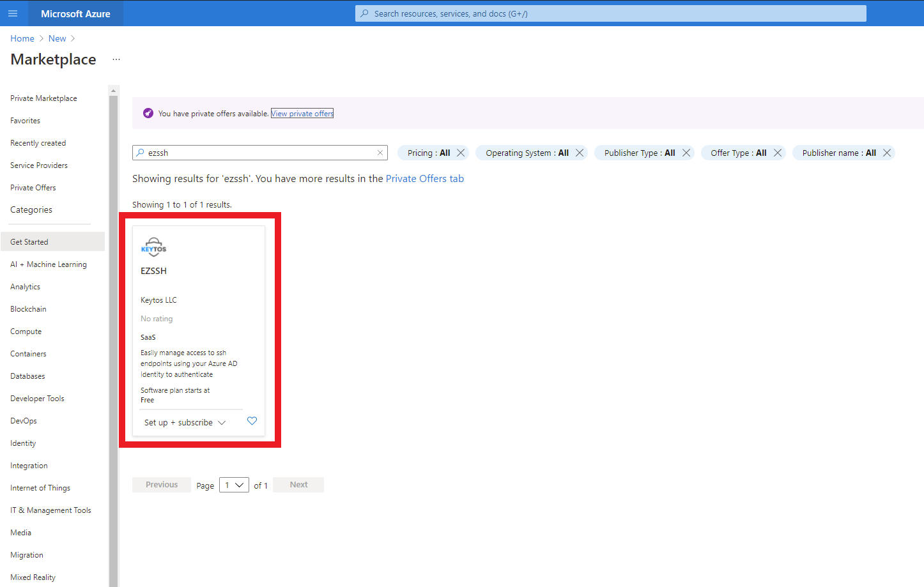Image resolution: width=924 pixels, height=587 pixels.
Task: Remove the Operating System filter
Action: coord(580,153)
